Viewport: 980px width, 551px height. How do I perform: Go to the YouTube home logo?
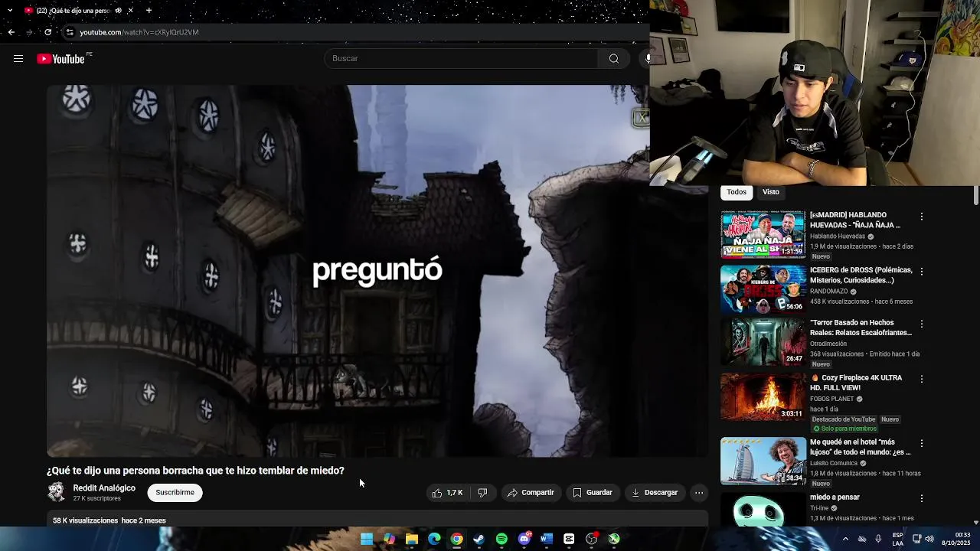pyautogui.click(x=60, y=59)
